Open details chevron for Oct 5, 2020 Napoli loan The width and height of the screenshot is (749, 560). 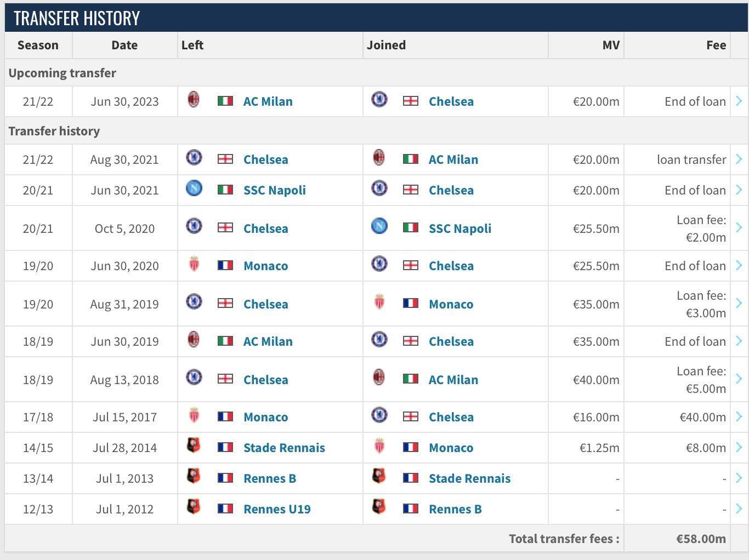(x=739, y=227)
